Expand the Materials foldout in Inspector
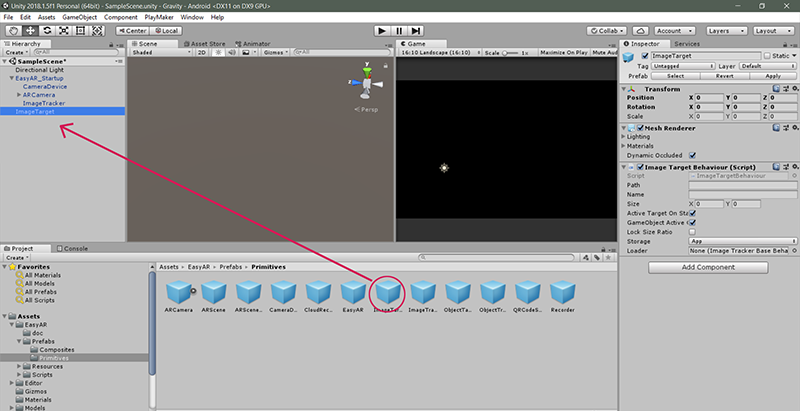 [x=623, y=146]
